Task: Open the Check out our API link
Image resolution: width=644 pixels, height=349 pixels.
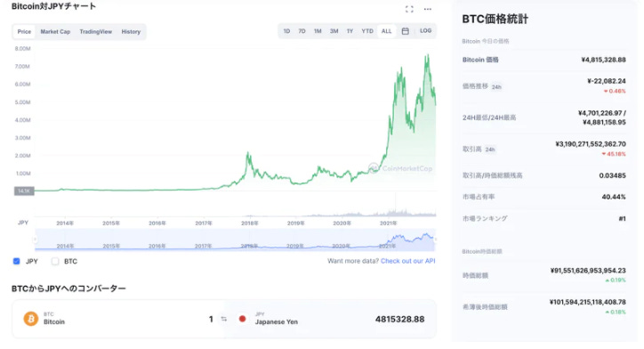Action: [x=408, y=261]
